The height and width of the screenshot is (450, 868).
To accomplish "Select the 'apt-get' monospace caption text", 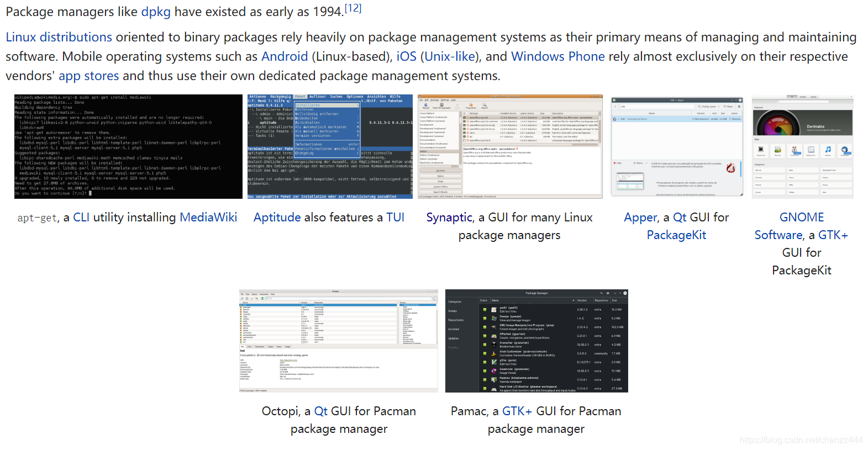I will coord(36,218).
